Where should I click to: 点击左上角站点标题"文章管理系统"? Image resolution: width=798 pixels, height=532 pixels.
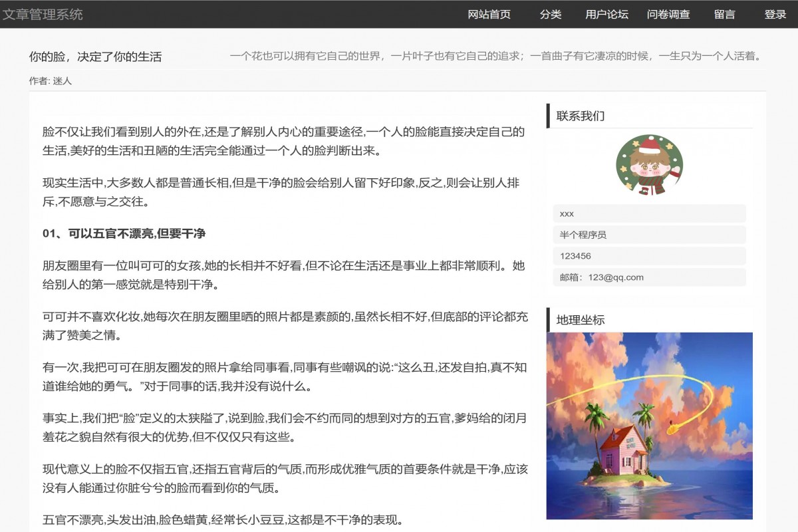[43, 15]
